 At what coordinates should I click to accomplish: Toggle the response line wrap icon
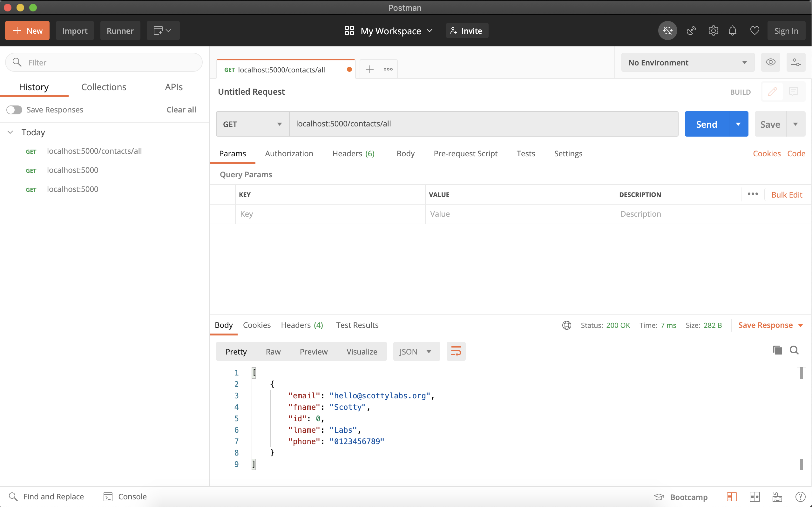[456, 351]
